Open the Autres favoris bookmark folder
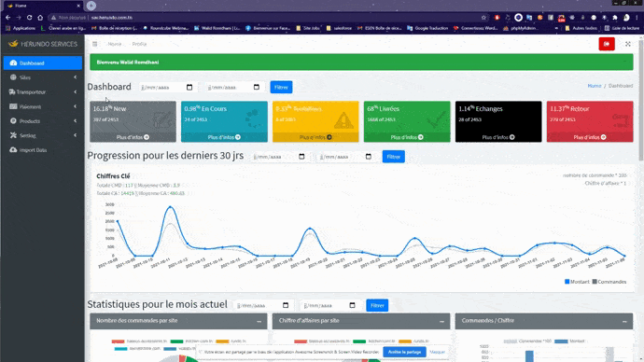 click(x=581, y=28)
